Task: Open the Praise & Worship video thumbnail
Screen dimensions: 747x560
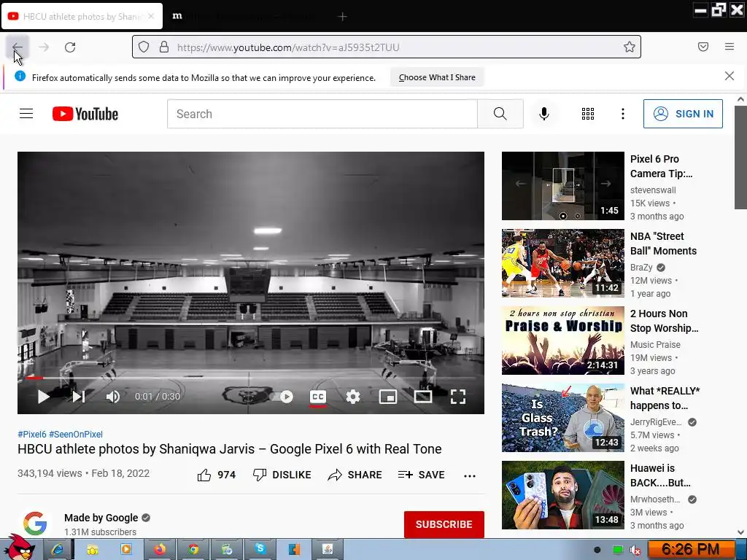Action: point(562,341)
